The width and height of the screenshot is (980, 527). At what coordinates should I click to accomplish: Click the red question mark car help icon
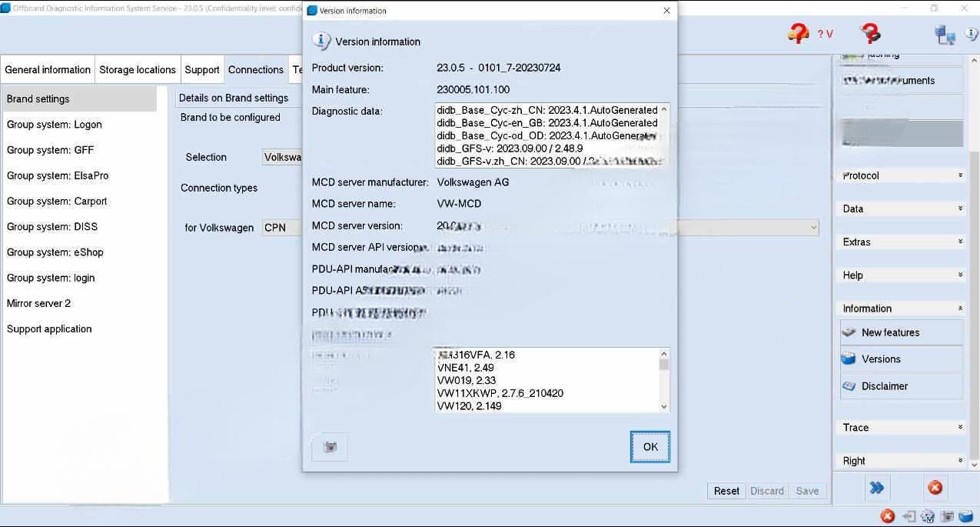(x=799, y=33)
